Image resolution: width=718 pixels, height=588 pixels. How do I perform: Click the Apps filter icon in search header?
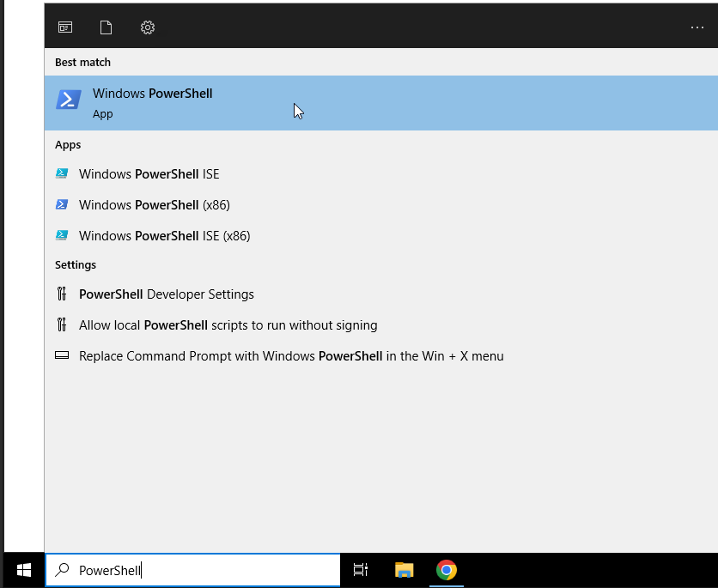click(65, 27)
